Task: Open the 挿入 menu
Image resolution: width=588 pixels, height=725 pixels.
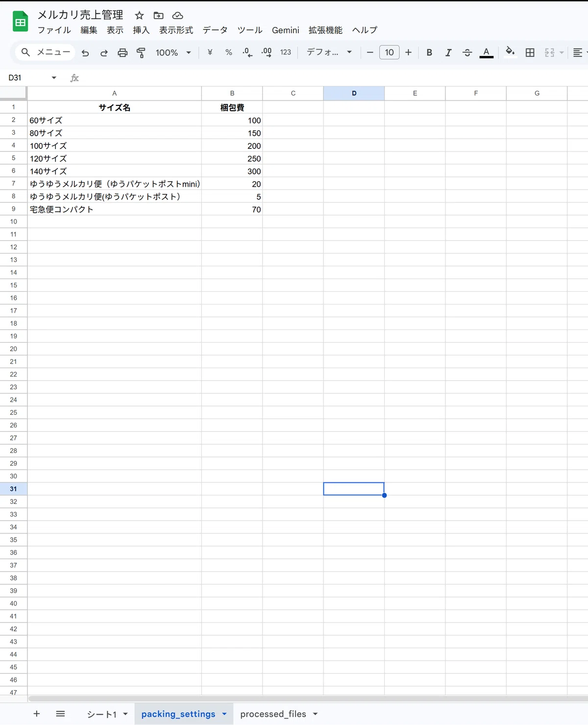Action: tap(141, 30)
